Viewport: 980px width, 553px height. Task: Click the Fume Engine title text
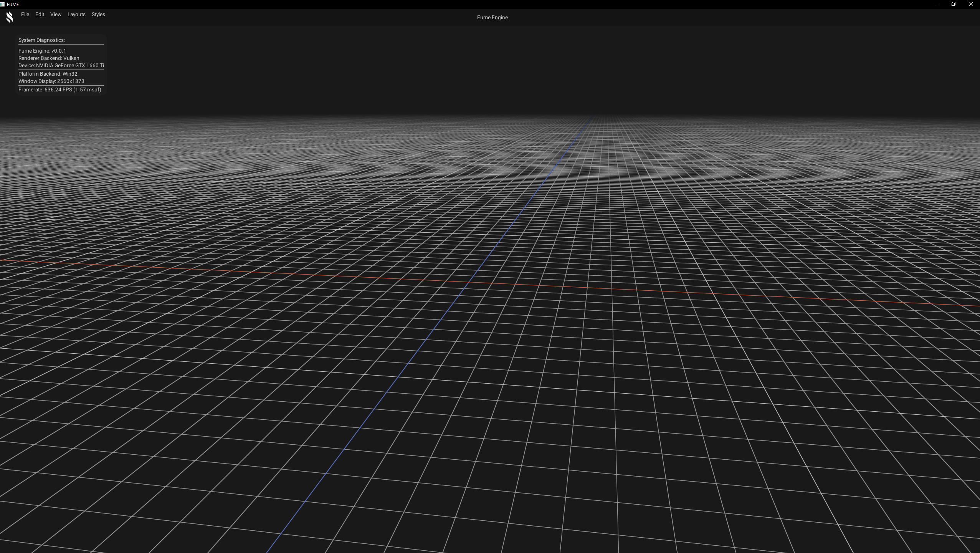coord(492,18)
